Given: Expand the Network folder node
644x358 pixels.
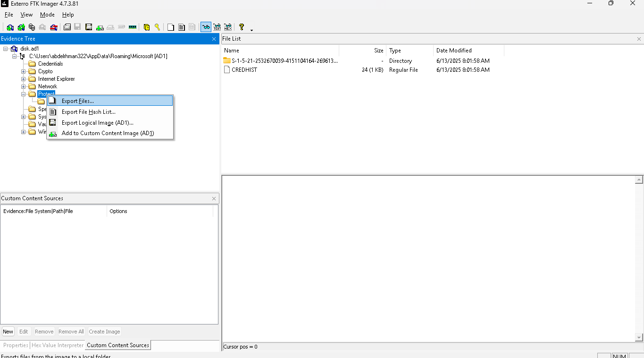Looking at the screenshot, I should 24,86.
